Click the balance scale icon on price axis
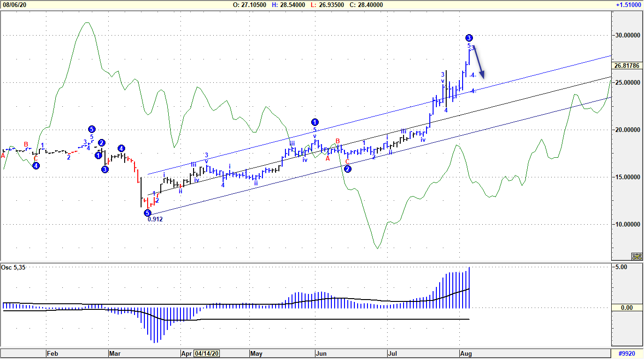This screenshot has width=644, height=359. (637, 256)
